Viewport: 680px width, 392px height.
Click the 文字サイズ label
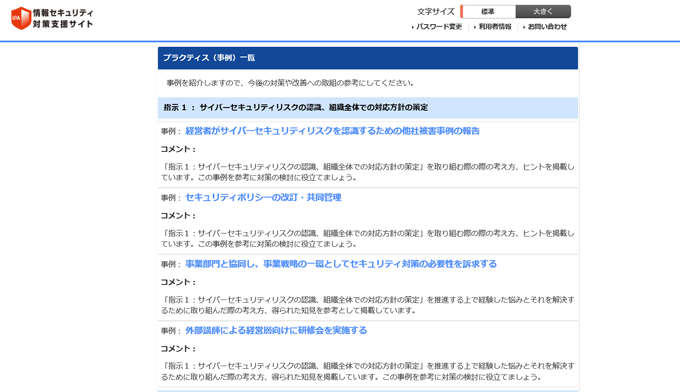click(435, 12)
